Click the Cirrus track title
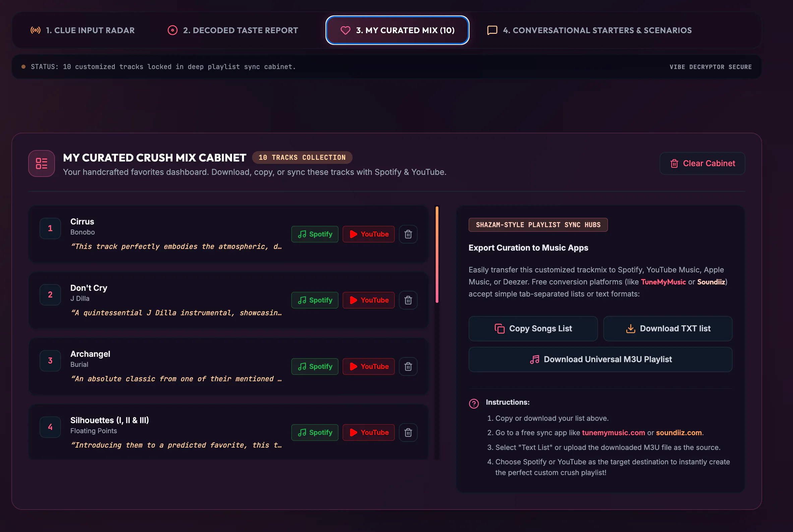The width and height of the screenshot is (793, 532). pos(82,221)
